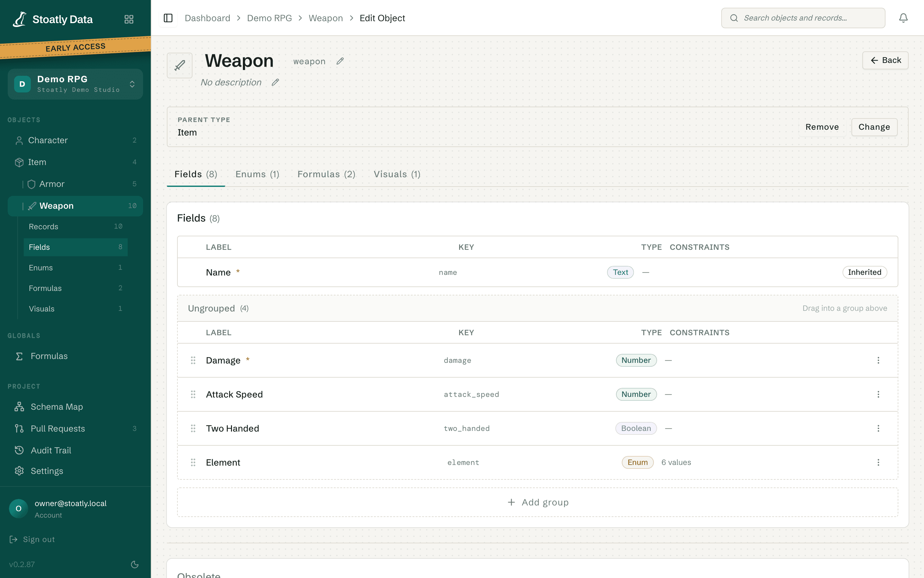Viewport: 924px width, 578px height.
Task: Click the Audit Trail history icon
Action: tap(19, 450)
